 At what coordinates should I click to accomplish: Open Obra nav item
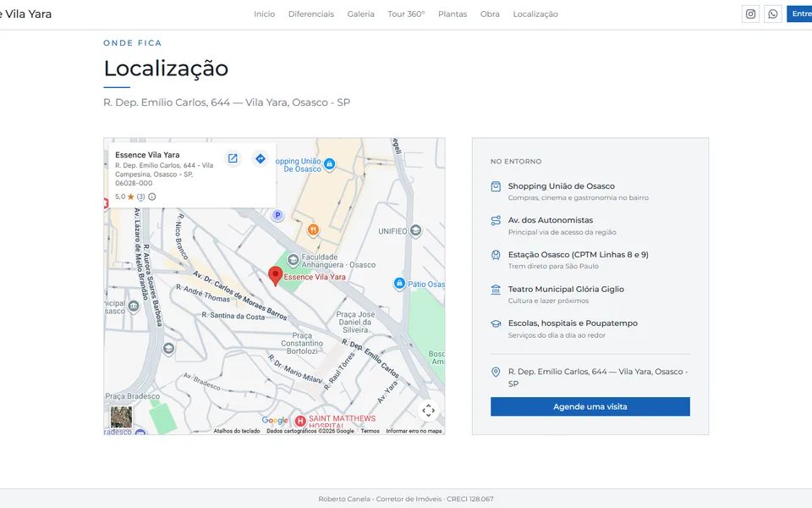tap(490, 14)
